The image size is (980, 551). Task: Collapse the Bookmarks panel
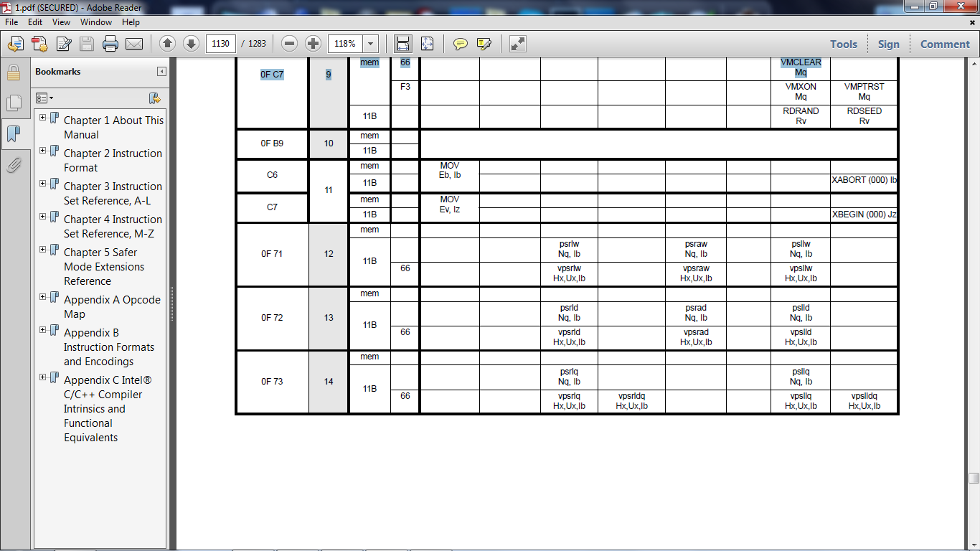[162, 72]
